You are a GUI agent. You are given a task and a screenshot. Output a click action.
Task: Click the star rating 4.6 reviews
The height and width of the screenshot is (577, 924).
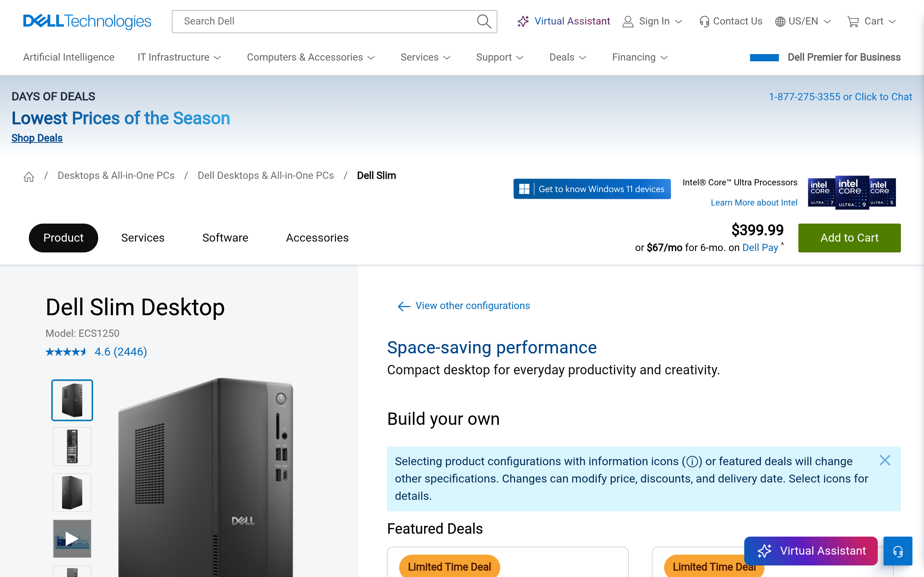(x=96, y=352)
